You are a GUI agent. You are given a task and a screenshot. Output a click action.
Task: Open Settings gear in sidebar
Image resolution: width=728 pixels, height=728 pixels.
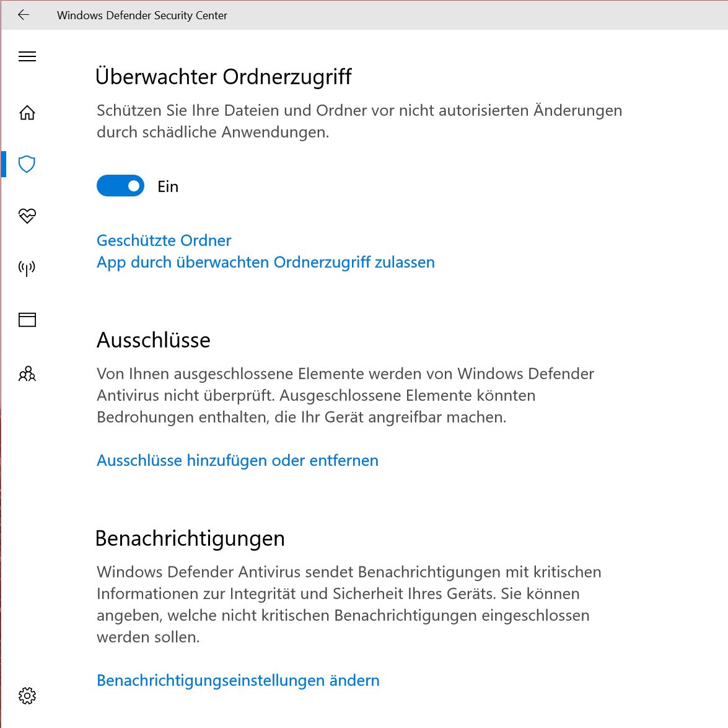tap(27, 696)
